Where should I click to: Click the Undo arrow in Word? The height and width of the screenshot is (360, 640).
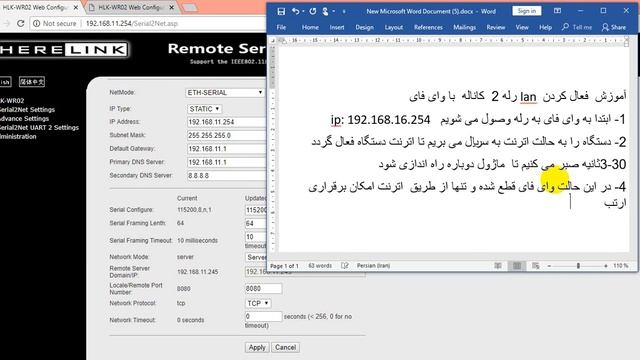click(296, 11)
